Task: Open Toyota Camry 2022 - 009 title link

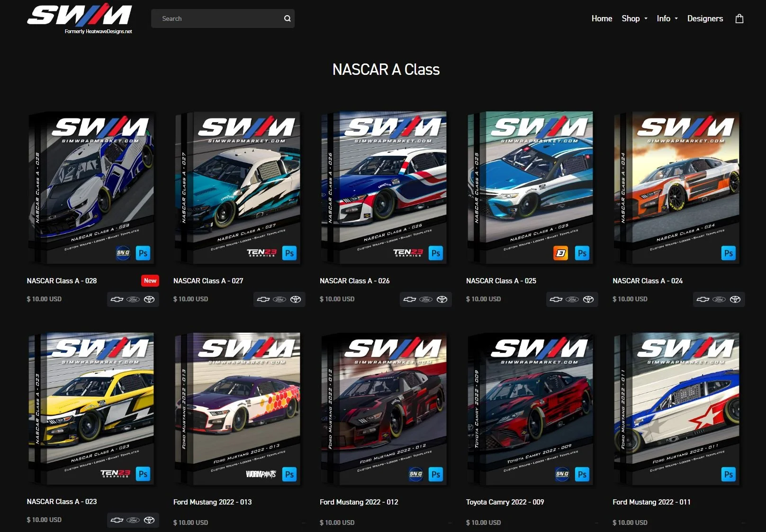Action: coord(505,502)
